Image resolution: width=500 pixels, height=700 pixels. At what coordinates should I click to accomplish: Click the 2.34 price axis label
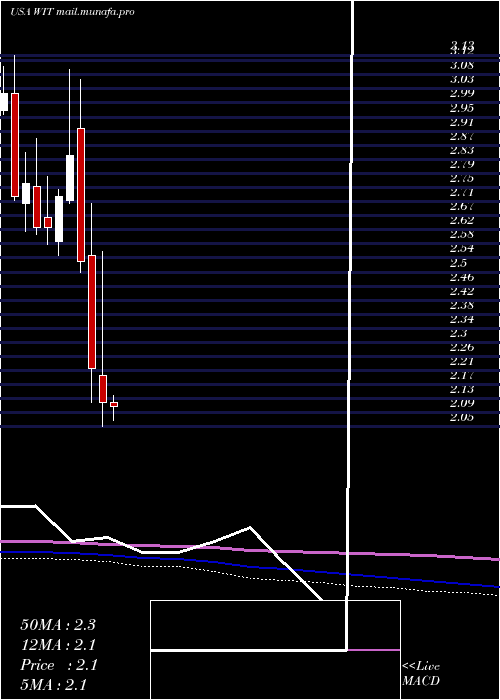[x=462, y=319]
